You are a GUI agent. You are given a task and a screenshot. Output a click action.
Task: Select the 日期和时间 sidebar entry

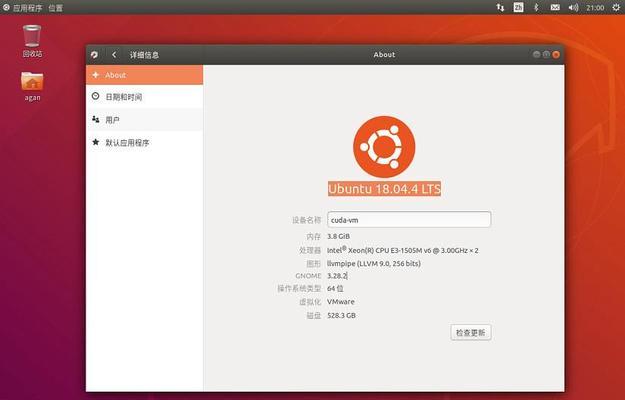(x=144, y=96)
